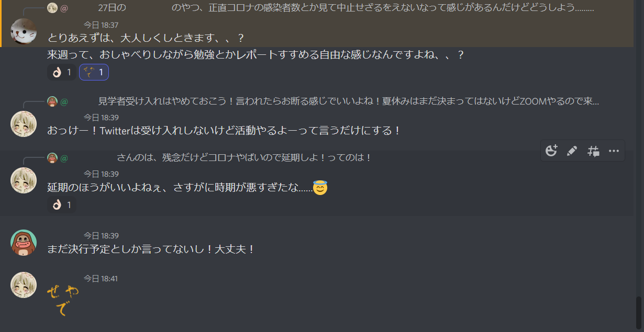
Task: Click the 今日 18:39 timestamp above まだ決行予定
Action: [101, 236]
